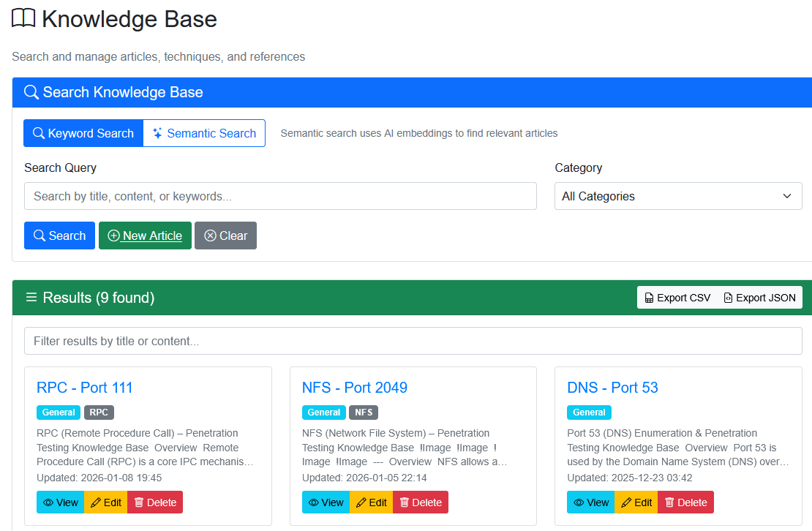Click the Search Query text field
This screenshot has width=812, height=531.
coord(280,196)
